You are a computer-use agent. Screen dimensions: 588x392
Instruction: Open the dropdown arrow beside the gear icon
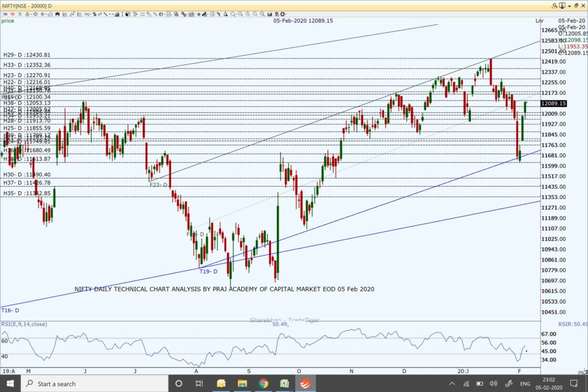[286, 14]
